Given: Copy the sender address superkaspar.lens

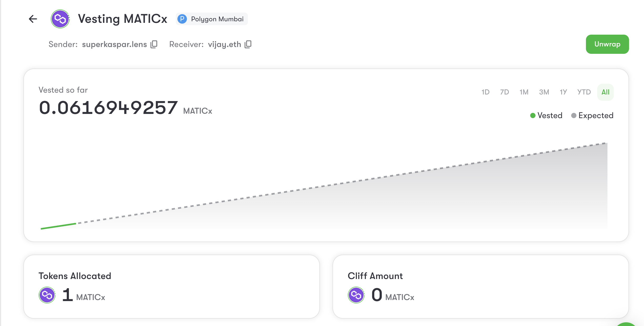Looking at the screenshot, I should [x=154, y=44].
